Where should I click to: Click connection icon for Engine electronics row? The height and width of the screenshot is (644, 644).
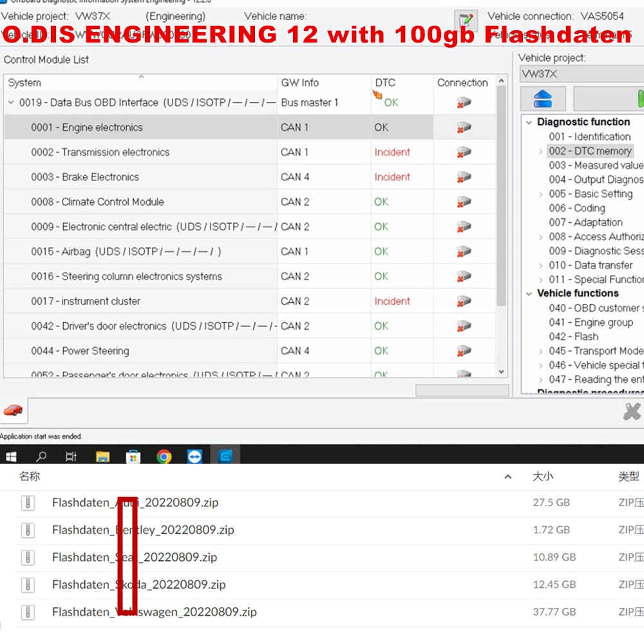click(x=464, y=128)
